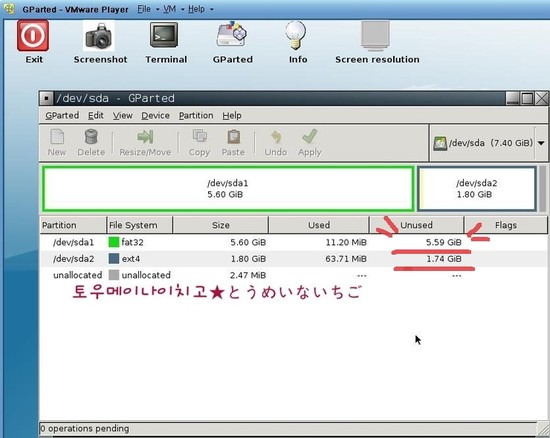Minimize the GParted window
The height and width of the screenshot is (438, 550).
tap(512, 99)
